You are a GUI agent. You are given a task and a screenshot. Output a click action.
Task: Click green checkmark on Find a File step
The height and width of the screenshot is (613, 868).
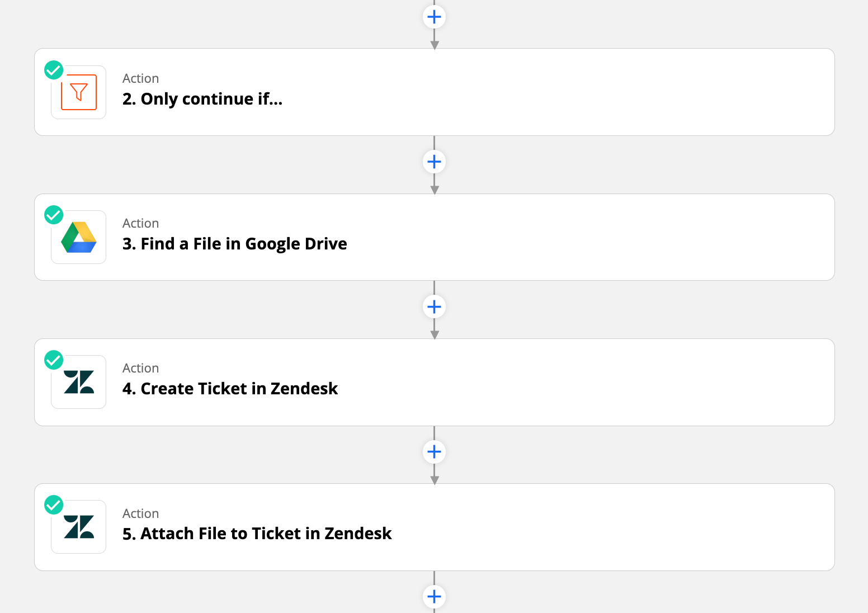click(54, 215)
